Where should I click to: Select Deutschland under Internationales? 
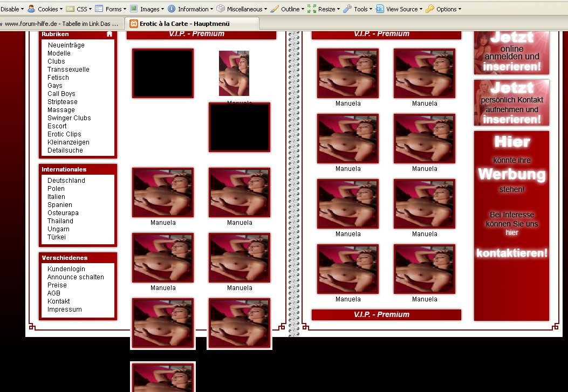tap(66, 181)
